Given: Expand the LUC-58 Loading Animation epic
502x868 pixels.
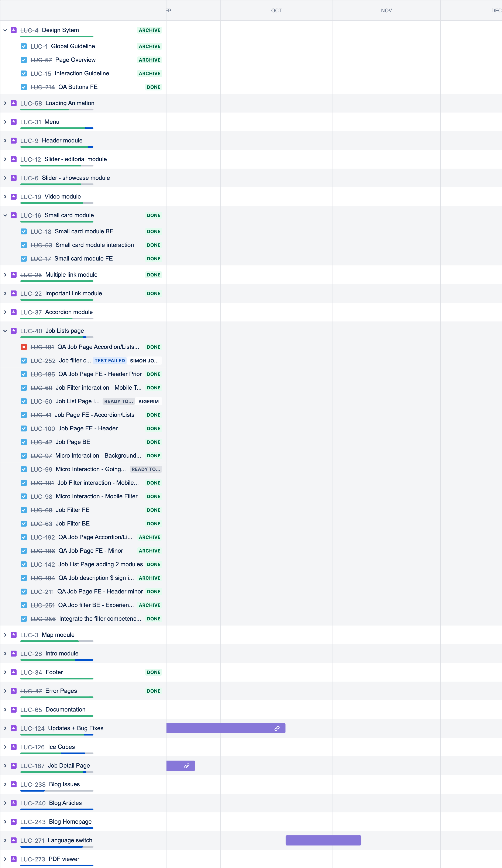Looking at the screenshot, I should click(x=5, y=103).
